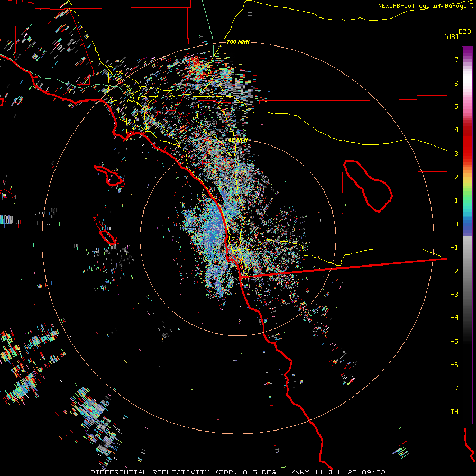Click the 100 NMI range ring label

pos(238,42)
